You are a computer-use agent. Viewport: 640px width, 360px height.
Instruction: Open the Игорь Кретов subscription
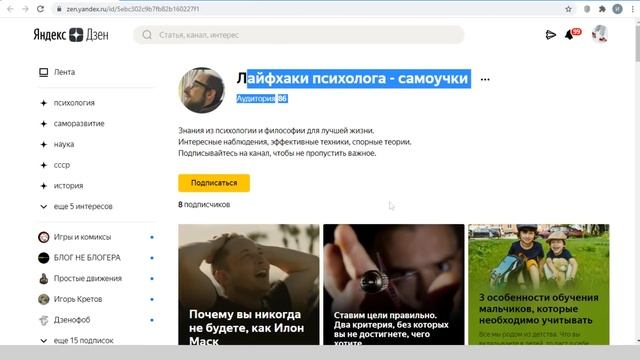click(x=78, y=300)
